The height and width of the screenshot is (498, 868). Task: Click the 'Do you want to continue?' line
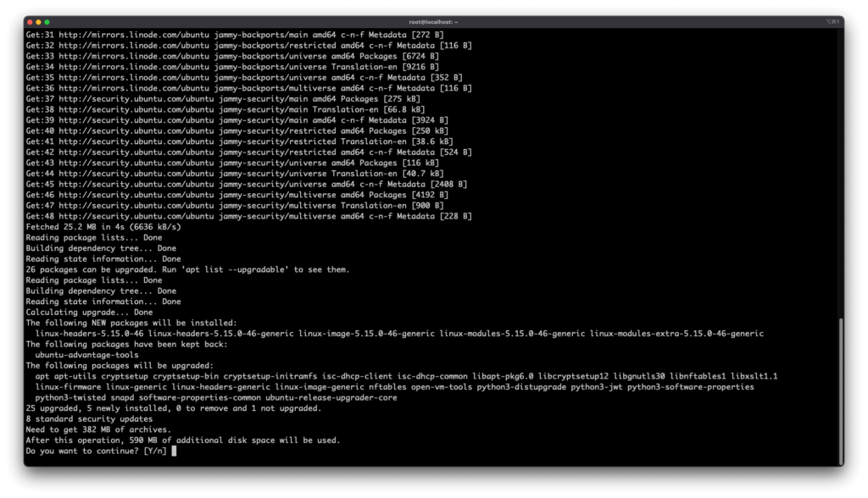96,451
